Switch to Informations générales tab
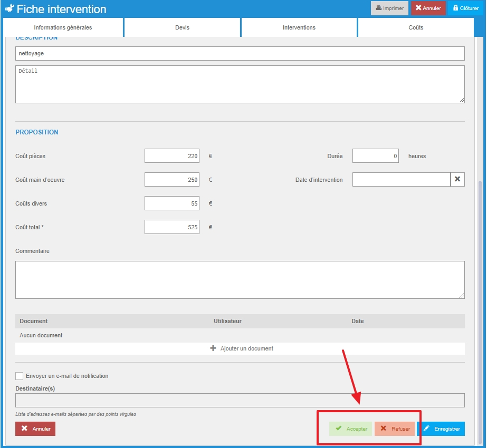Screen dimensions: 487x448 [x=63, y=27]
